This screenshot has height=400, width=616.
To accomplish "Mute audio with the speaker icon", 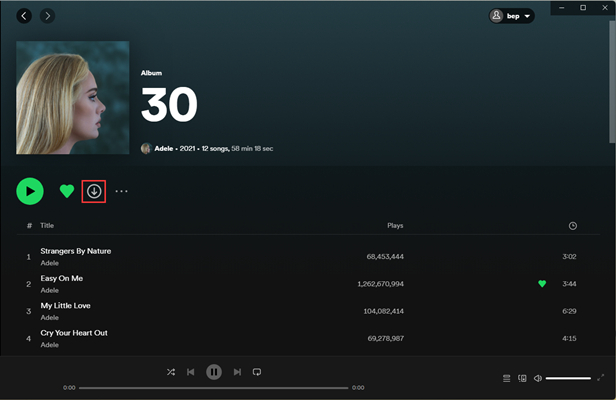I will (538, 378).
